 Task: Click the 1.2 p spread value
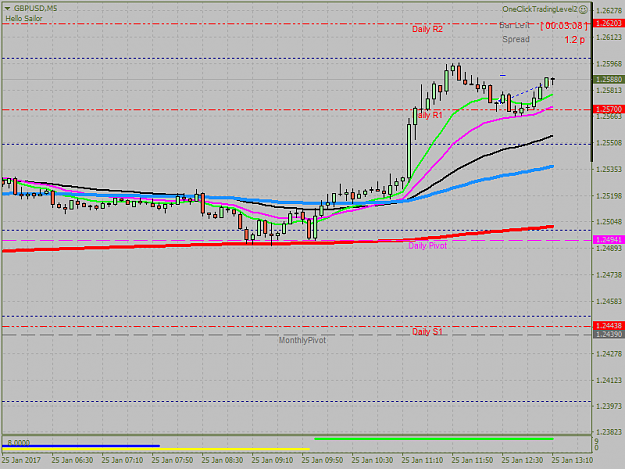pos(575,39)
